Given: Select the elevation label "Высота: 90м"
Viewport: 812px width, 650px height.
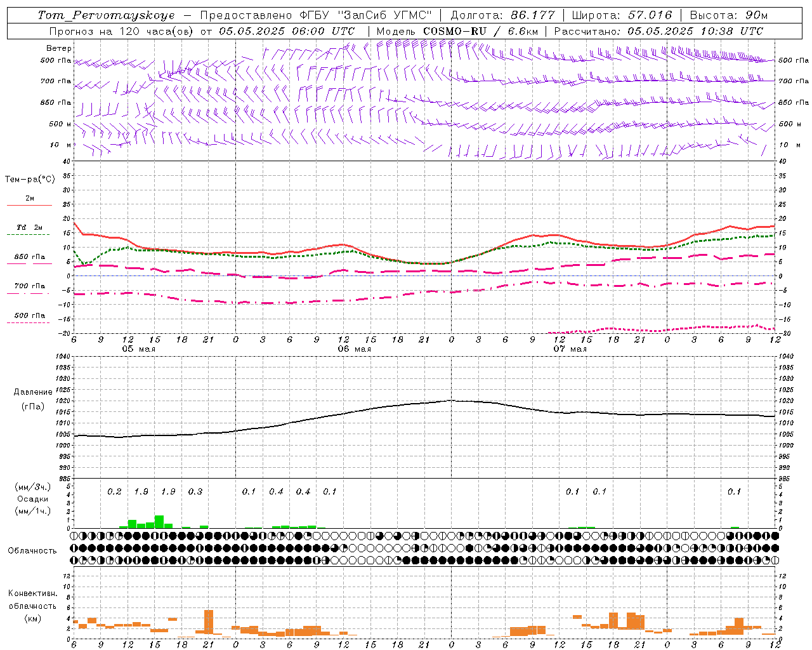Looking at the screenshot, I should point(728,15).
